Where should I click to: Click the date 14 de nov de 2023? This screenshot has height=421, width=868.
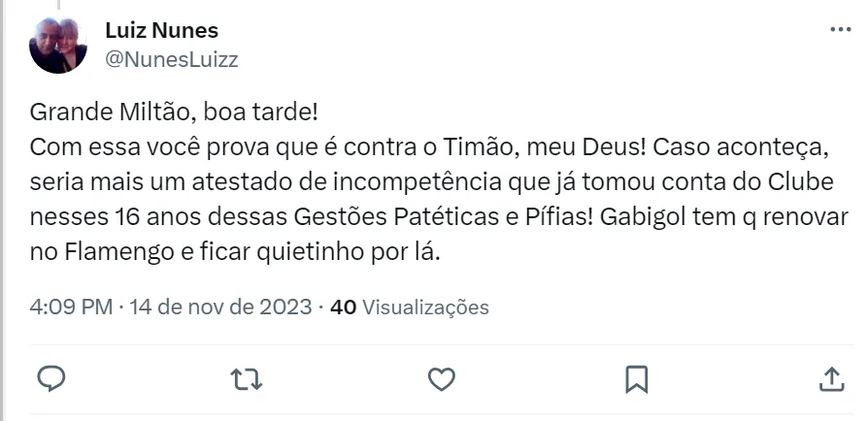[x=220, y=308]
